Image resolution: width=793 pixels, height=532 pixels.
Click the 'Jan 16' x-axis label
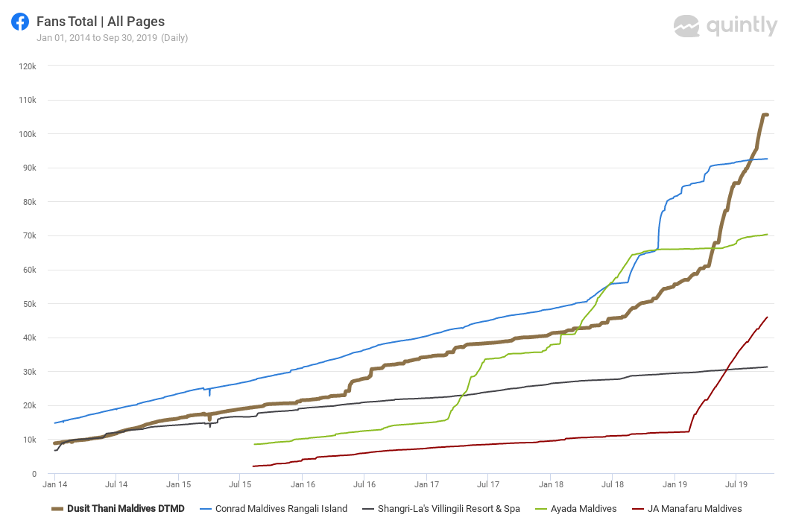303,484
